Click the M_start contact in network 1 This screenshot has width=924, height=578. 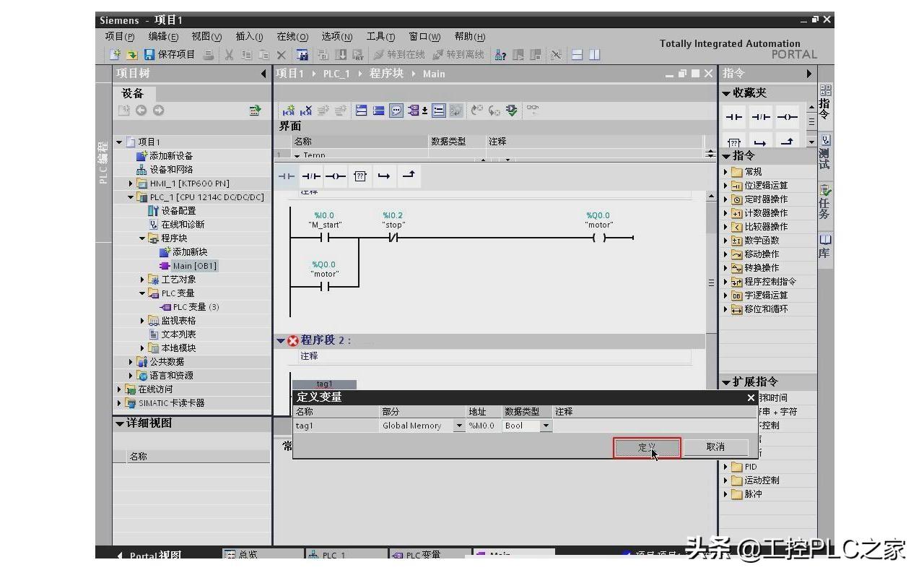[x=325, y=238]
